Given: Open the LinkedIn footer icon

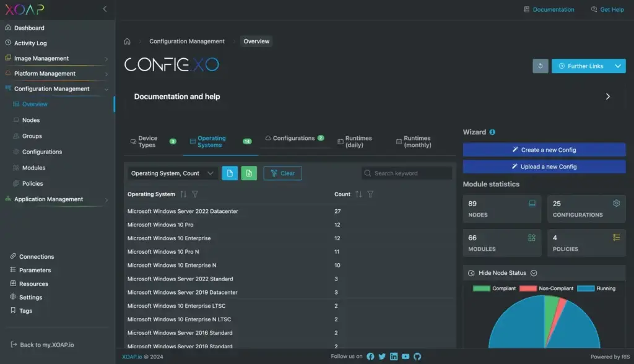Looking at the screenshot, I should pyautogui.click(x=394, y=357).
